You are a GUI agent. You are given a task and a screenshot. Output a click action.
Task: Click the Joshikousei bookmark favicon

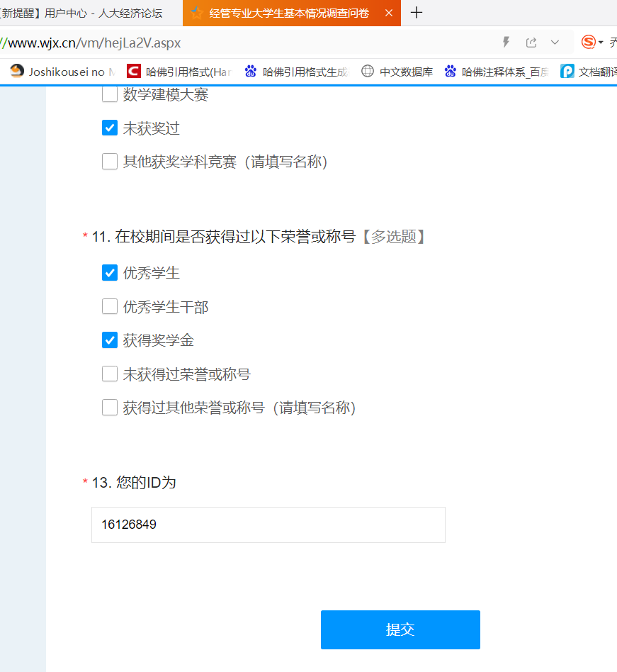tap(17, 71)
